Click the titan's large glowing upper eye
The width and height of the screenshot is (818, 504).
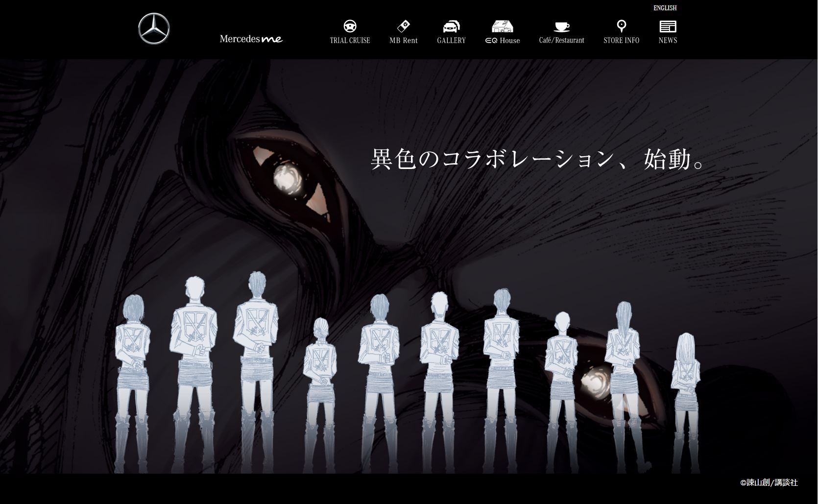click(286, 179)
